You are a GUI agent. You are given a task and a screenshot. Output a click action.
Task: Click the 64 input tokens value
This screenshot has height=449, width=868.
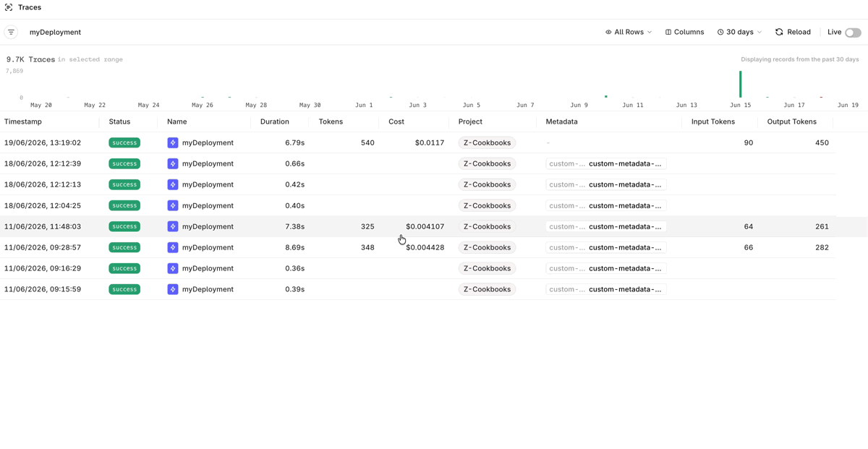pos(749,227)
